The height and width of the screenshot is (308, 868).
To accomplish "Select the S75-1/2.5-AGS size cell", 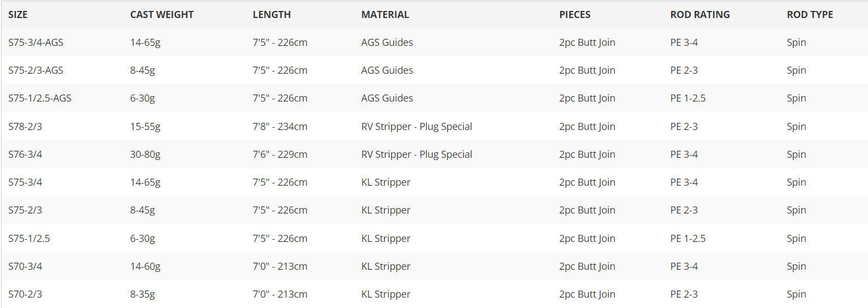I will point(40,98).
